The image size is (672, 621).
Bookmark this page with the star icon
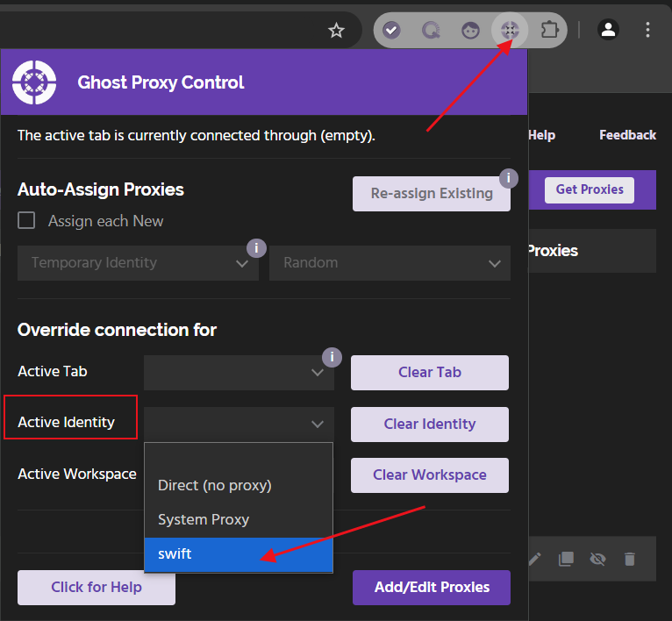click(x=336, y=31)
